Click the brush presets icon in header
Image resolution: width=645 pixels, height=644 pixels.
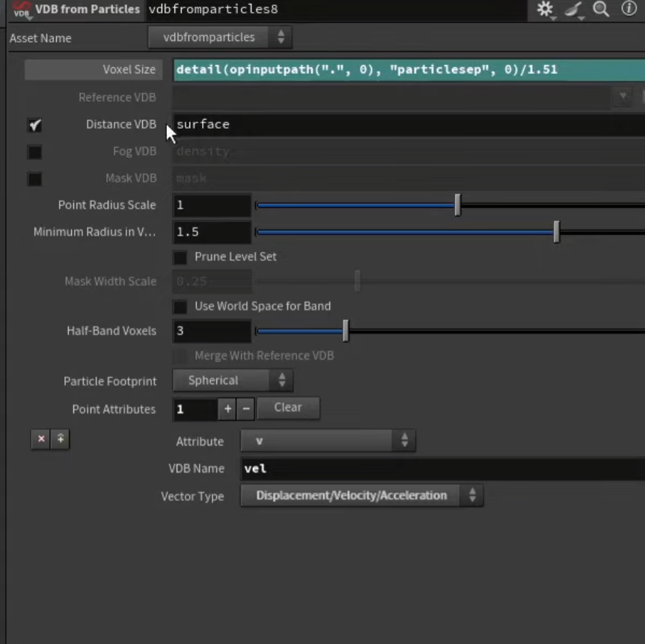click(x=573, y=9)
